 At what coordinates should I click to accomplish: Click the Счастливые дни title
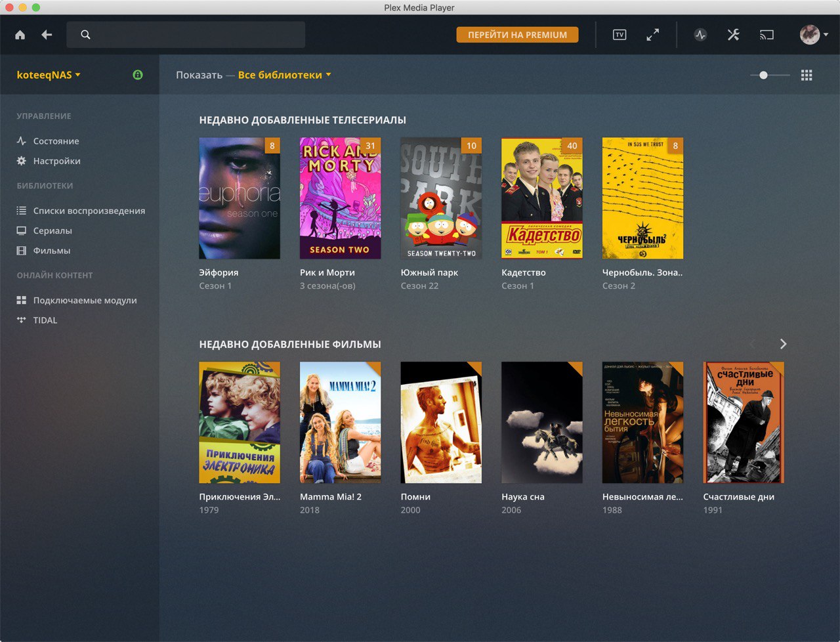[x=739, y=497]
